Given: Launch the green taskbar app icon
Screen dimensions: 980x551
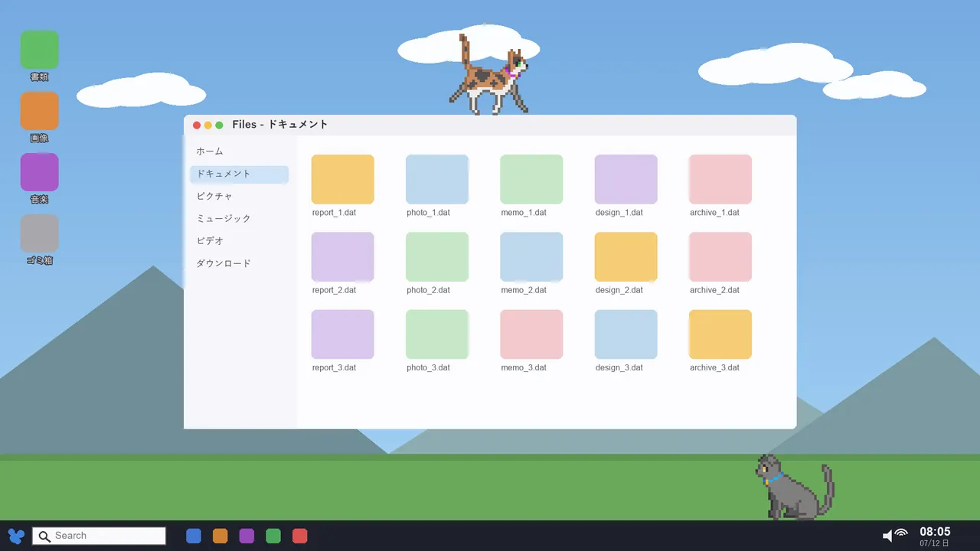Looking at the screenshot, I should pos(273,536).
